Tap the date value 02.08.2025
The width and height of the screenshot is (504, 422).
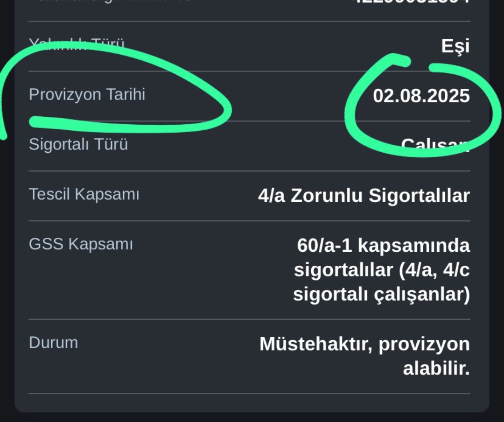click(x=421, y=96)
